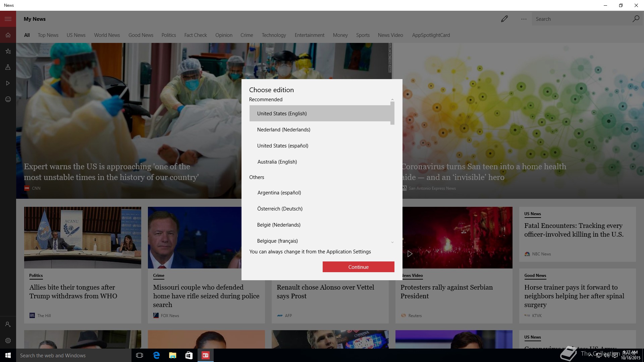
Task: Open 'Expert warns the US' headline
Action: pyautogui.click(x=111, y=172)
